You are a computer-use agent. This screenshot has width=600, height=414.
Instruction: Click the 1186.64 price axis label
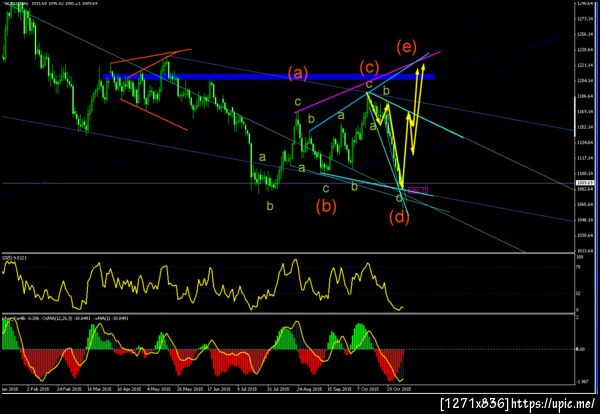585,96
